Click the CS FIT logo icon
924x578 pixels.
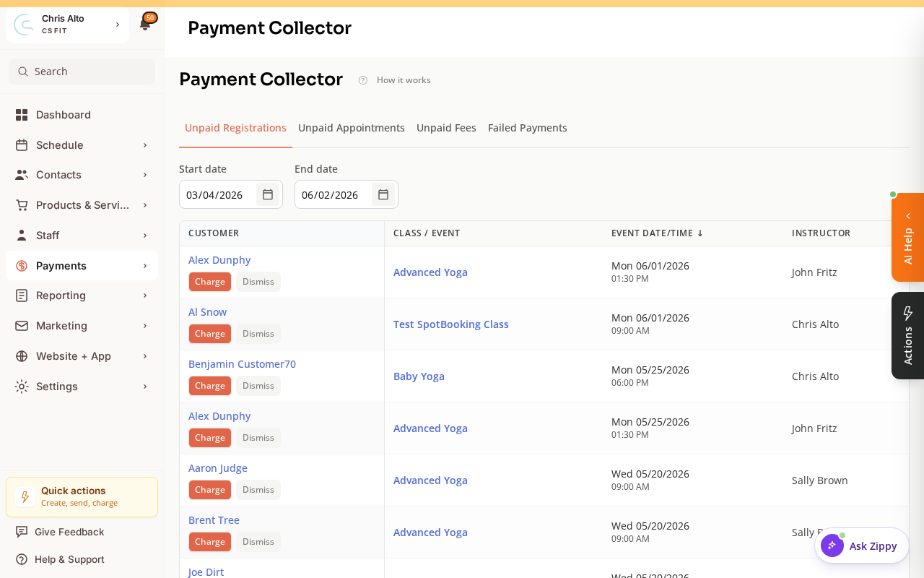(24, 25)
